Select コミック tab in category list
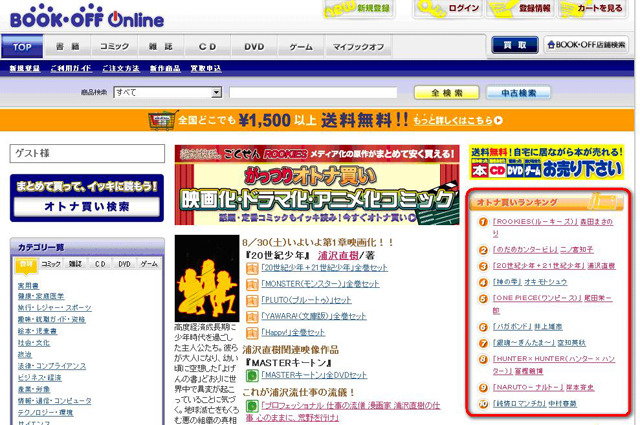The height and width of the screenshot is (425, 640). pyautogui.click(x=51, y=264)
